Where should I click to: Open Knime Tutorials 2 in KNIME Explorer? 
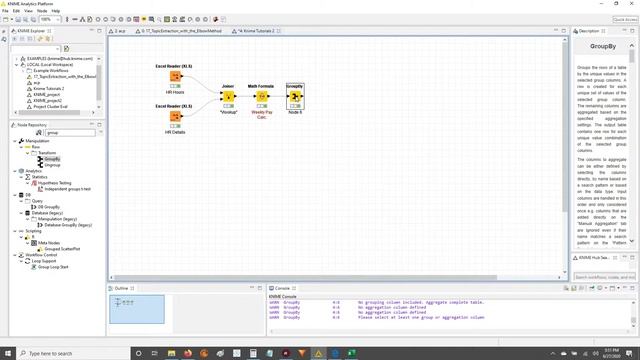tap(48, 89)
